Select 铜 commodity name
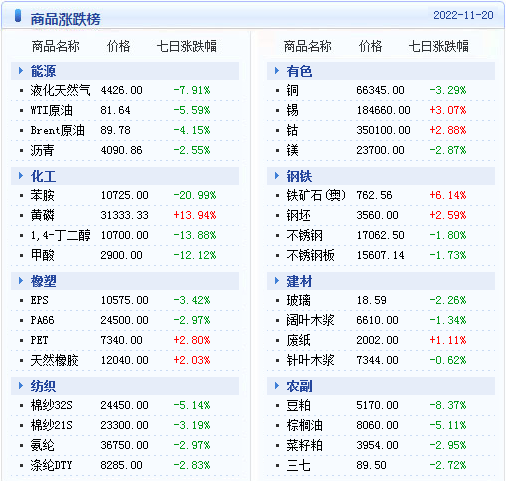Viewport: 506px width, 481px height. 292,90
